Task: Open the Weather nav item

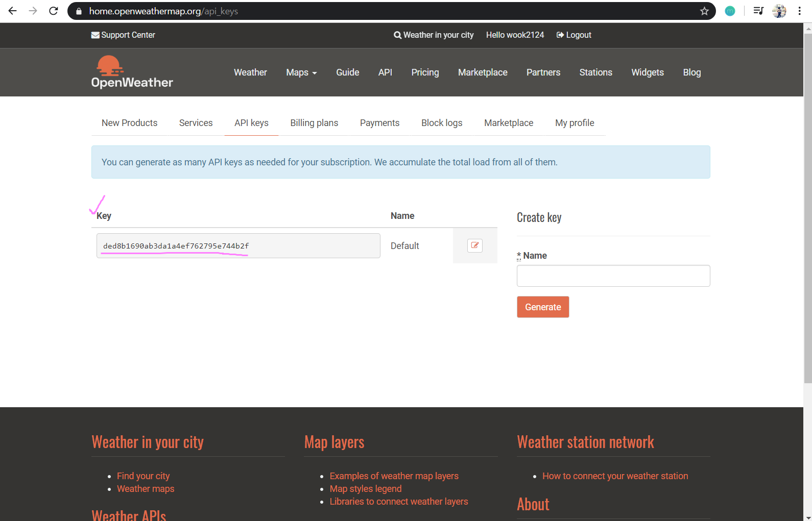Action: [250, 72]
